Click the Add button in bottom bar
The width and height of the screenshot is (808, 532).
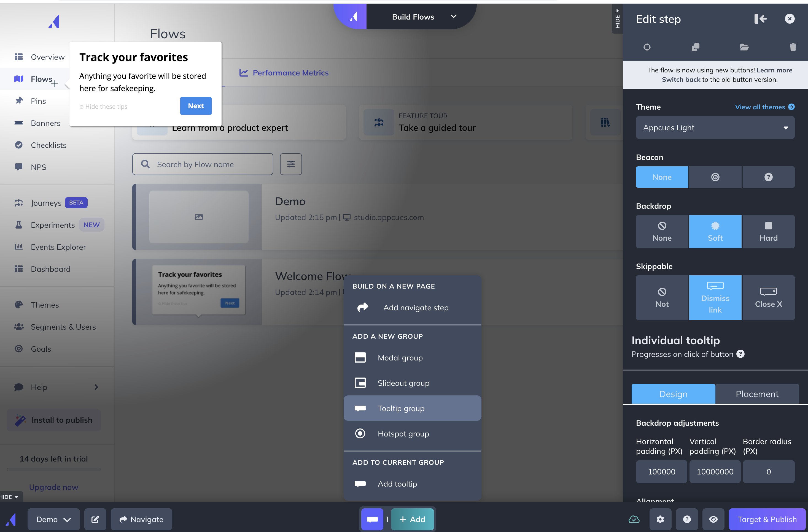[413, 519]
